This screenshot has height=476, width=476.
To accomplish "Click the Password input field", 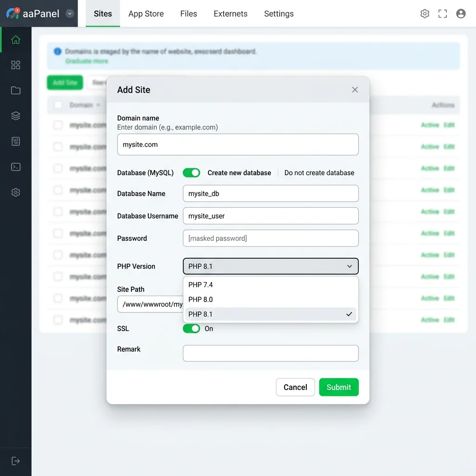I will pos(271,238).
